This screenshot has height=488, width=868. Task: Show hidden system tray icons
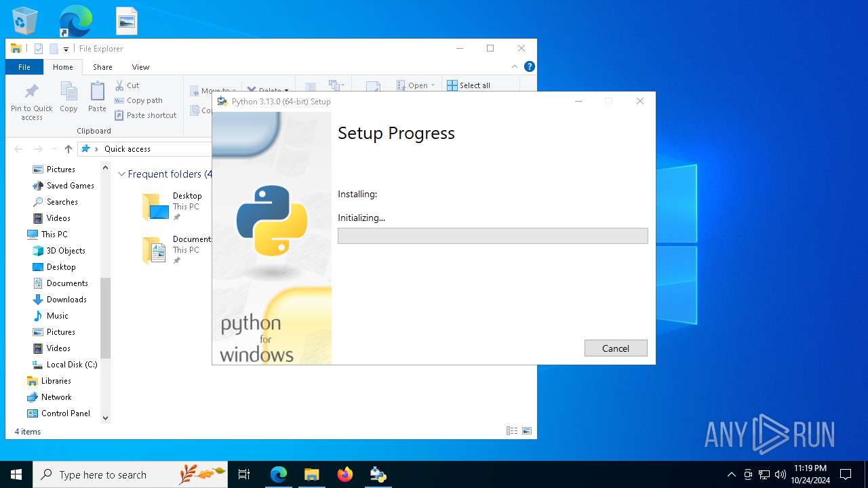(731, 474)
